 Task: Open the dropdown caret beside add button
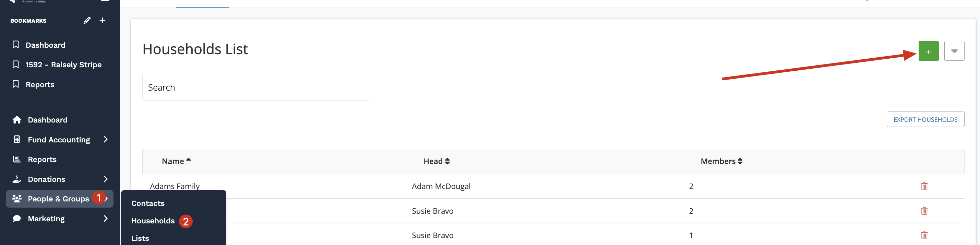tap(954, 51)
